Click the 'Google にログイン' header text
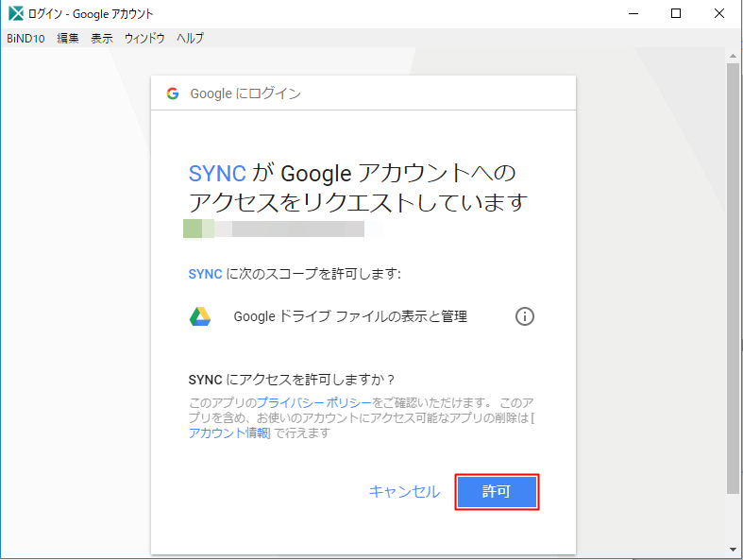The width and height of the screenshot is (743, 560). (245, 93)
